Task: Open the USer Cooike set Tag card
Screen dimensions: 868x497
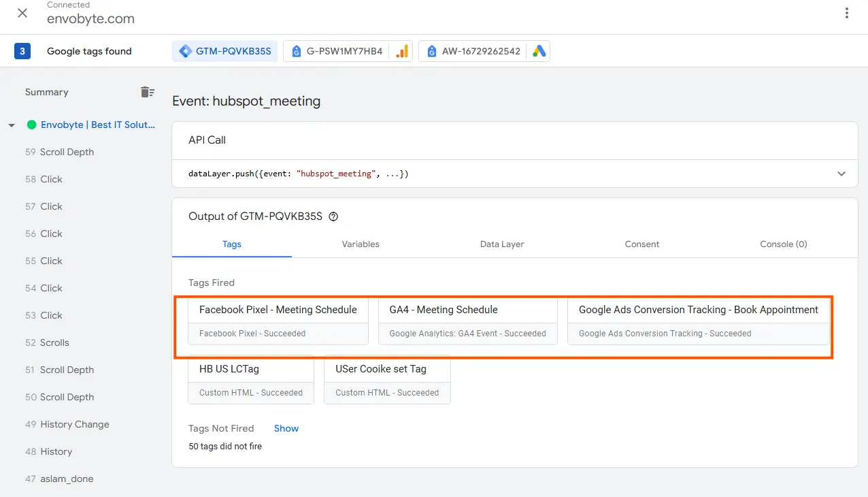Action: tap(387, 380)
